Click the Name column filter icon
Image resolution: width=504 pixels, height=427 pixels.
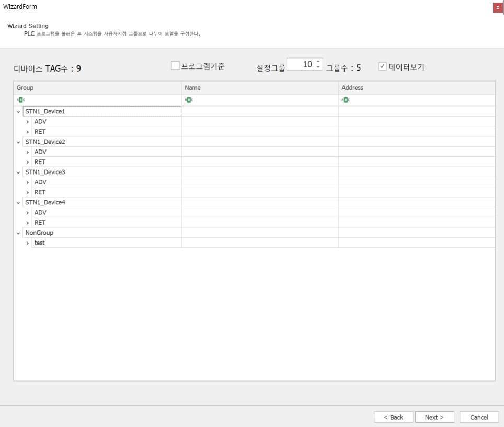pos(189,100)
